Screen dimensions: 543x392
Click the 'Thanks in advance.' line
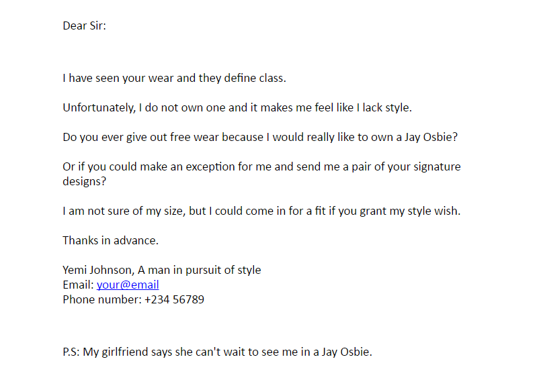click(110, 240)
